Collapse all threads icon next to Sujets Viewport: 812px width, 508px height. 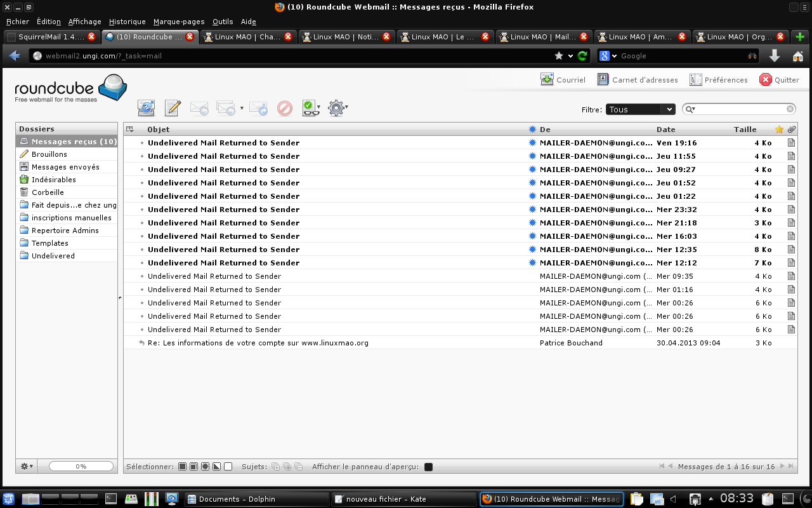(x=299, y=467)
